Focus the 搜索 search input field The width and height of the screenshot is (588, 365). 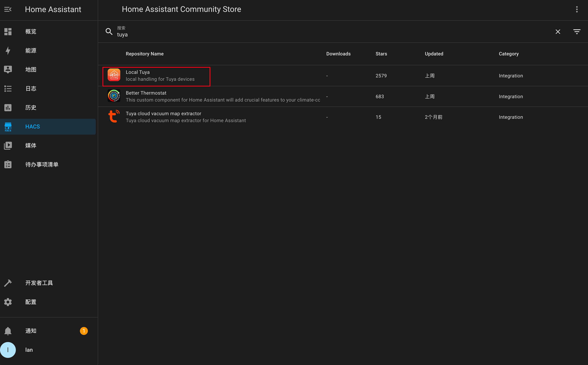pos(333,32)
